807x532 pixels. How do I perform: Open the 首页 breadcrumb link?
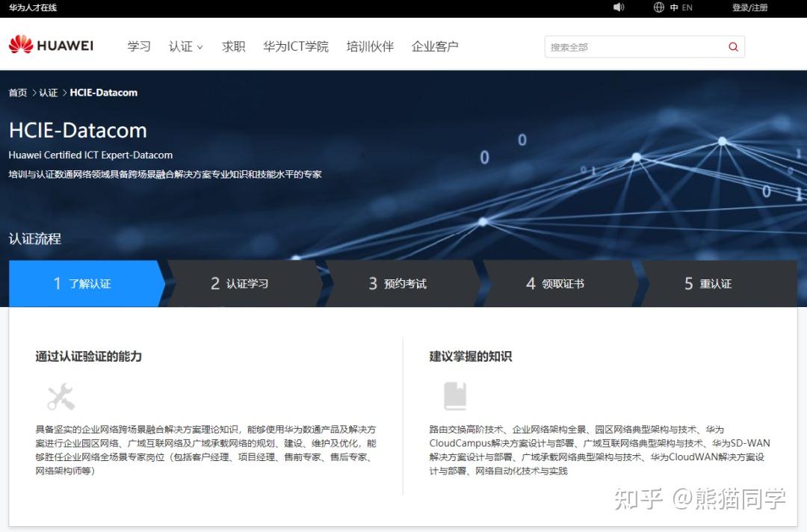[17, 92]
